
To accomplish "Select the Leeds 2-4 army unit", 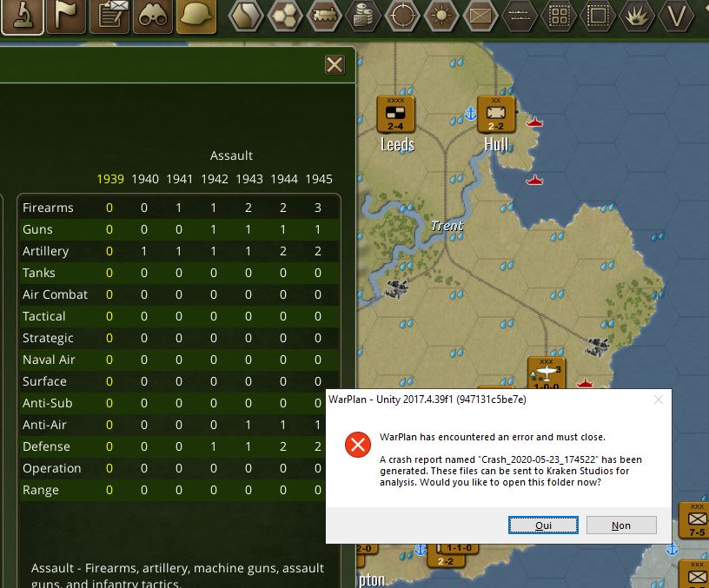I will point(395,115).
